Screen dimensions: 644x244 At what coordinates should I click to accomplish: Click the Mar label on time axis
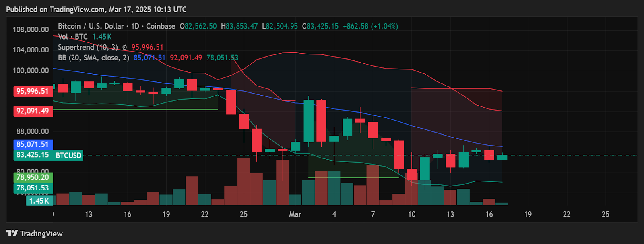click(295, 214)
